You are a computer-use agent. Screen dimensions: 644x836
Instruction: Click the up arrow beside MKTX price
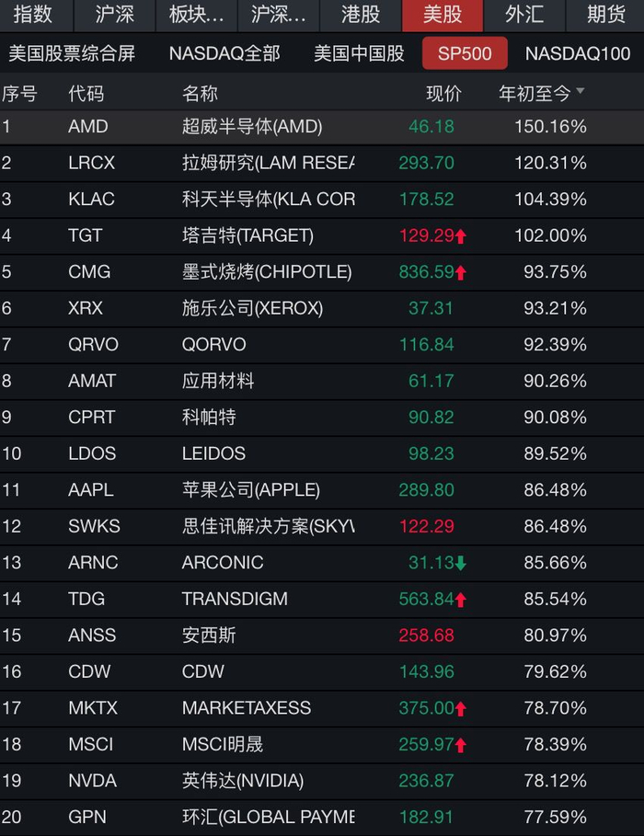pos(461,709)
